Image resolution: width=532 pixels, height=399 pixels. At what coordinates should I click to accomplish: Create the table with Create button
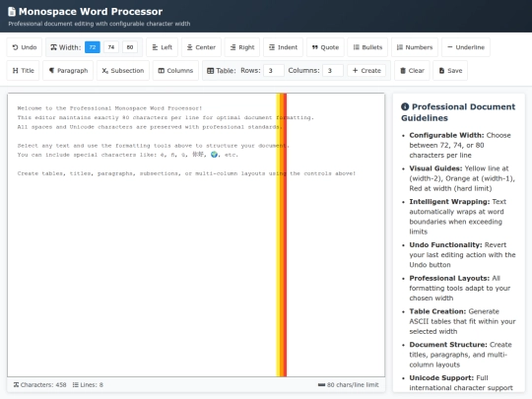pyautogui.click(x=366, y=71)
